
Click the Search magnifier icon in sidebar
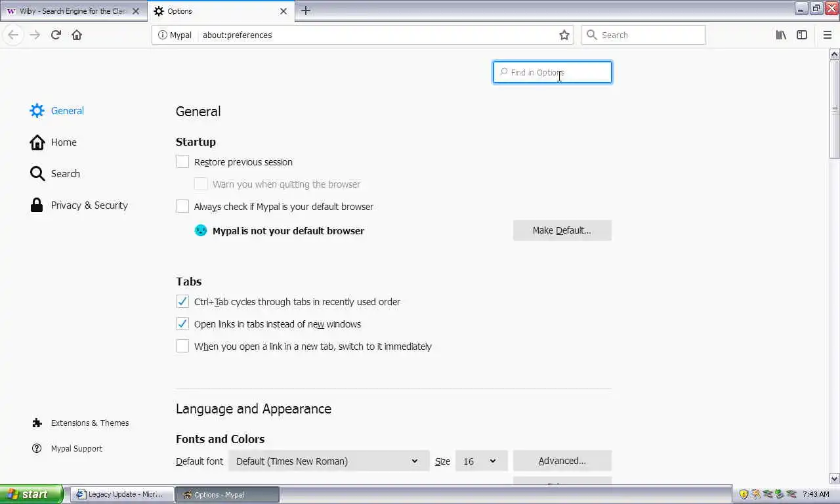pos(37,174)
